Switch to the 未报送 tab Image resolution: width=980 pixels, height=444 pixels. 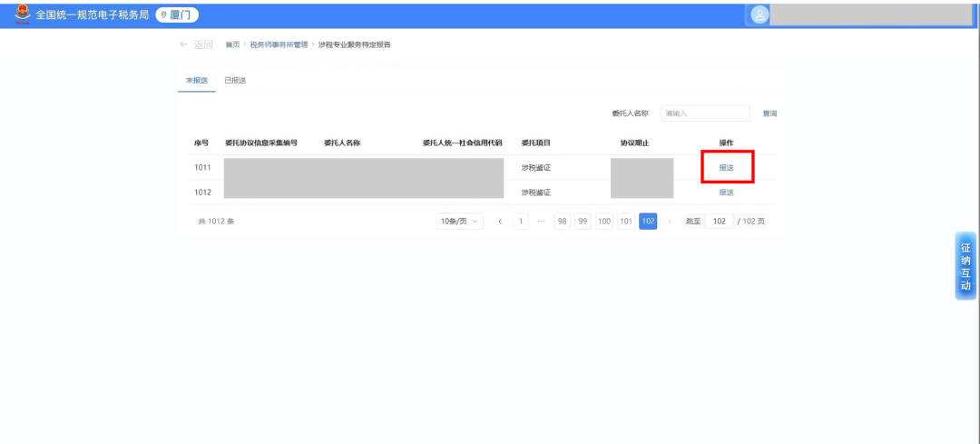196,81
